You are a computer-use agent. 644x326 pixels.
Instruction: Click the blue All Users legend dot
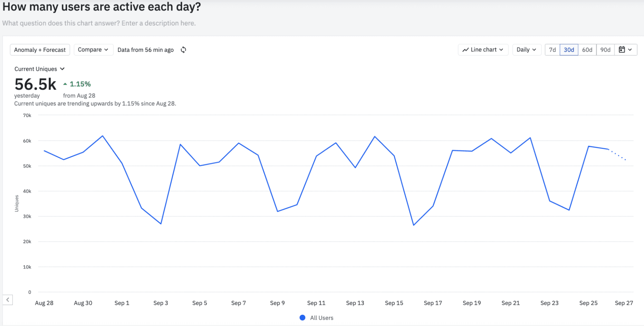[x=302, y=318]
